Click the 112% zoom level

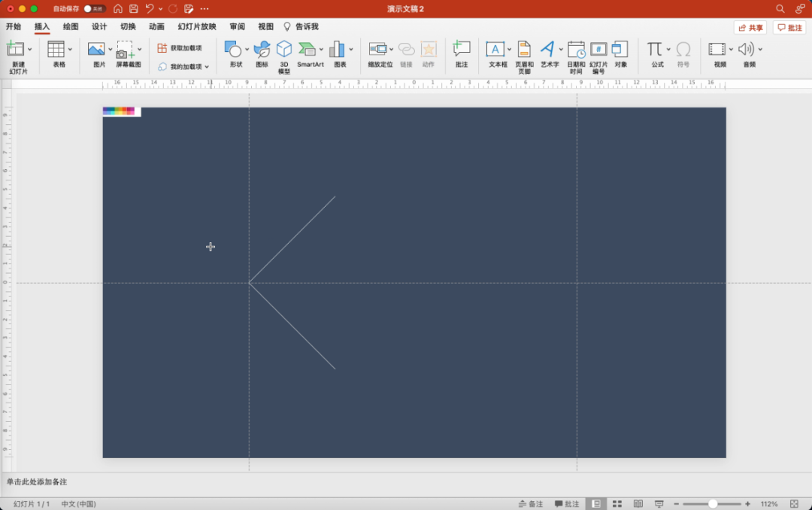(769, 504)
